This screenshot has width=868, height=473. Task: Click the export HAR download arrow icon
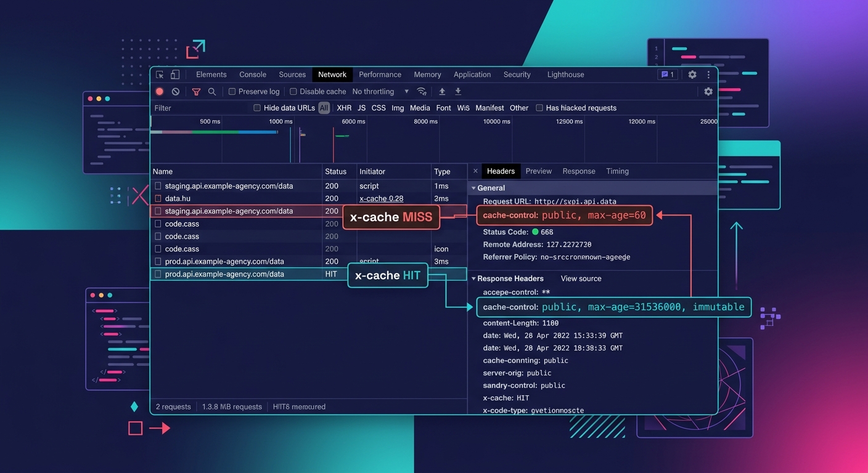point(458,91)
